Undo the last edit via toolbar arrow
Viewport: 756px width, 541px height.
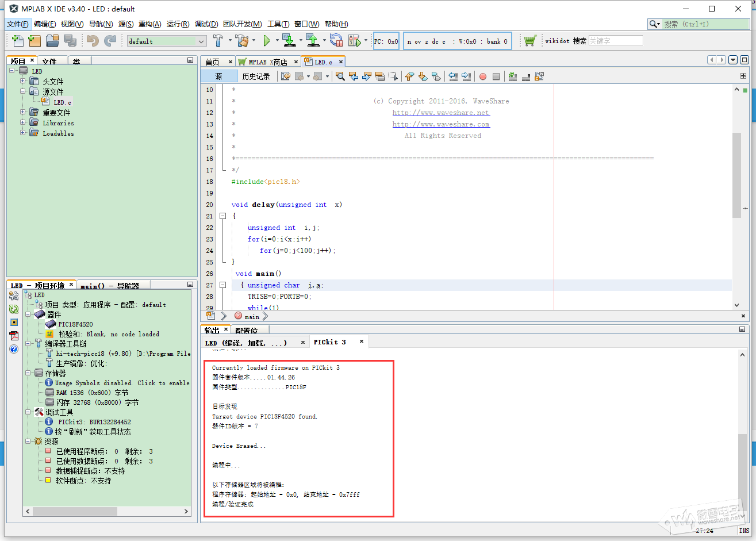click(x=93, y=41)
